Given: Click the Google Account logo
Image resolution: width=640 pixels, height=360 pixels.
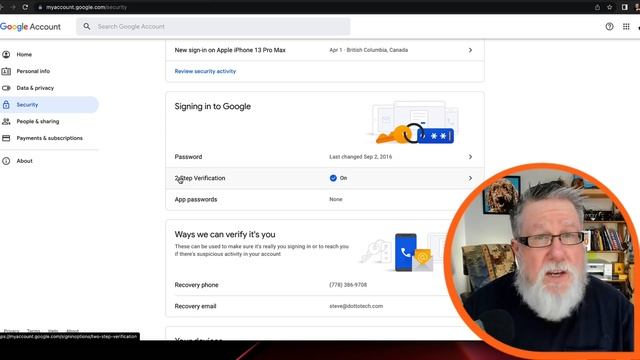Looking at the screenshot, I should pos(30,27).
